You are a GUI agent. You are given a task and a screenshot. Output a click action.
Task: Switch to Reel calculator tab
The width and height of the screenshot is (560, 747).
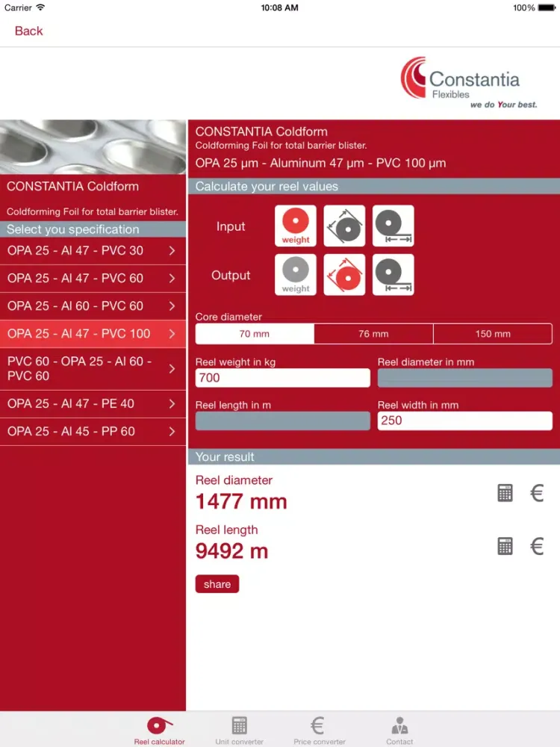pyautogui.click(x=159, y=731)
